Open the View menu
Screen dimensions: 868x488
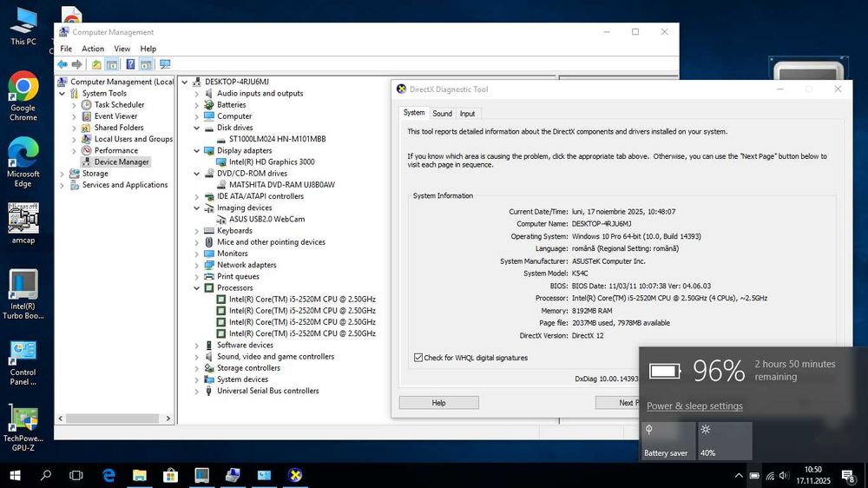122,49
